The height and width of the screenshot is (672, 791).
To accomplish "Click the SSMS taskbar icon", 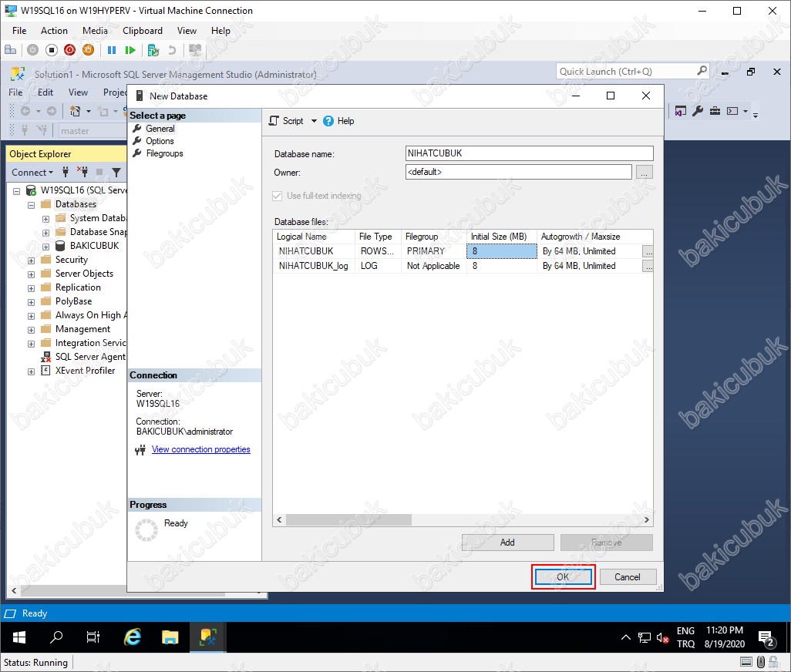I will 208,638.
